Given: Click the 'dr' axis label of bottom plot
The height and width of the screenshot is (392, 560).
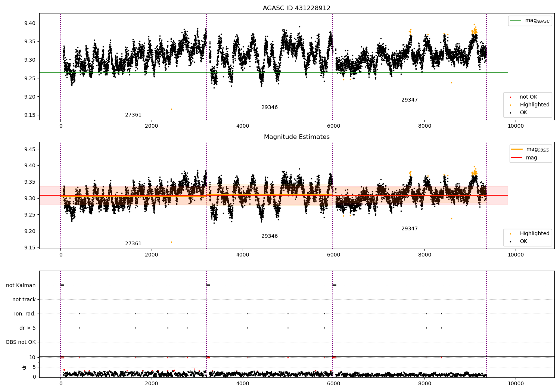Looking at the screenshot, I should (24, 367).
